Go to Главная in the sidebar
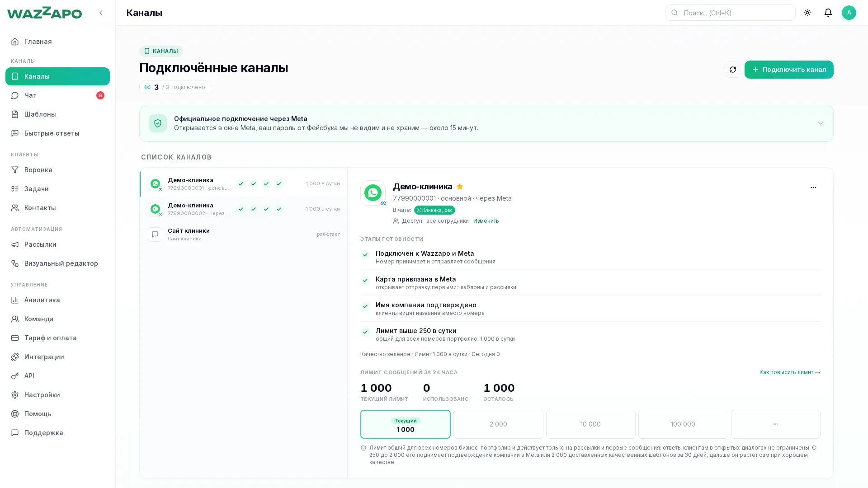Image resolution: width=868 pixels, height=488 pixels. click(x=57, y=42)
